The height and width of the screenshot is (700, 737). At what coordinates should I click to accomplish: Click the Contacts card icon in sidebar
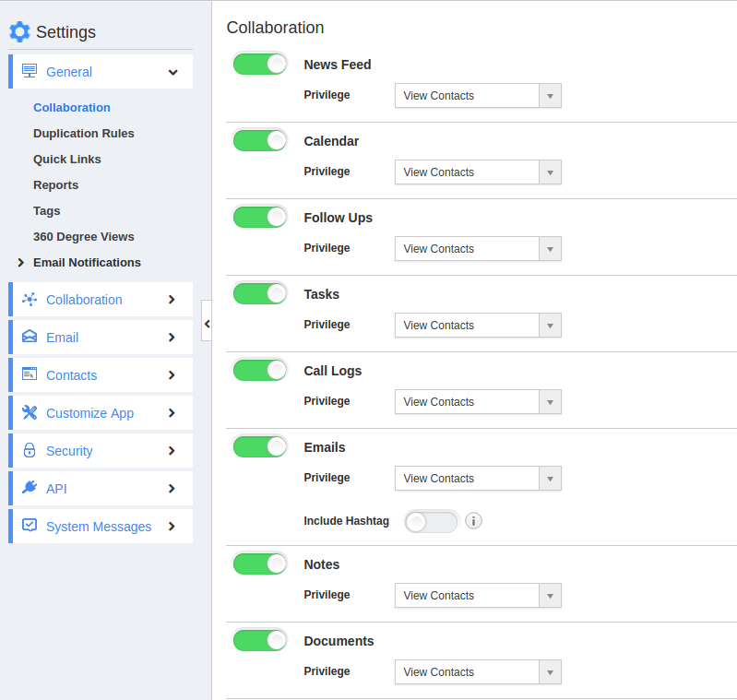click(30, 375)
